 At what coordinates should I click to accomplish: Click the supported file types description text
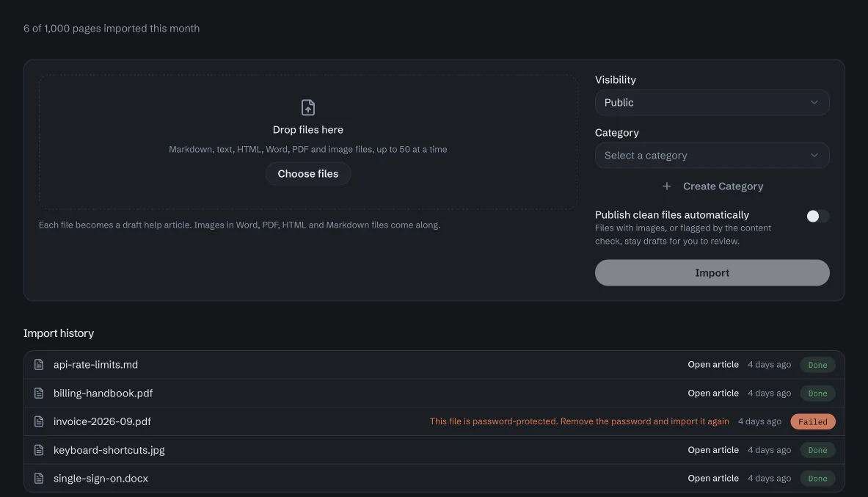307,150
